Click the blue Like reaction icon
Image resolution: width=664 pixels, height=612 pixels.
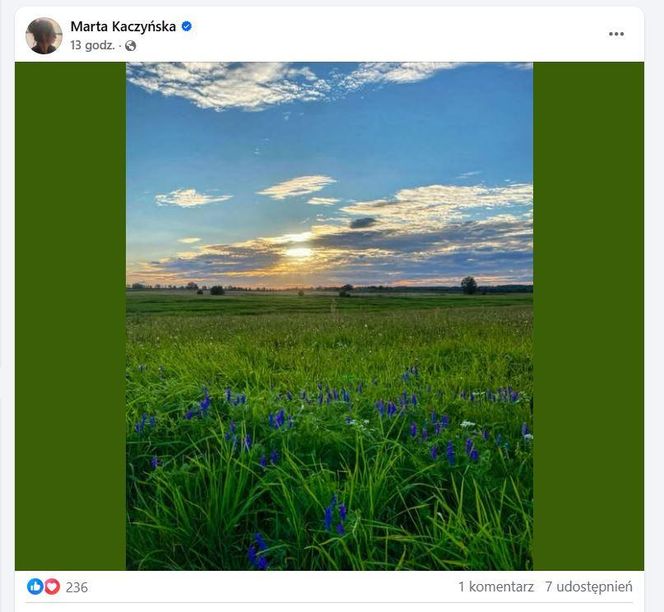click(35, 587)
